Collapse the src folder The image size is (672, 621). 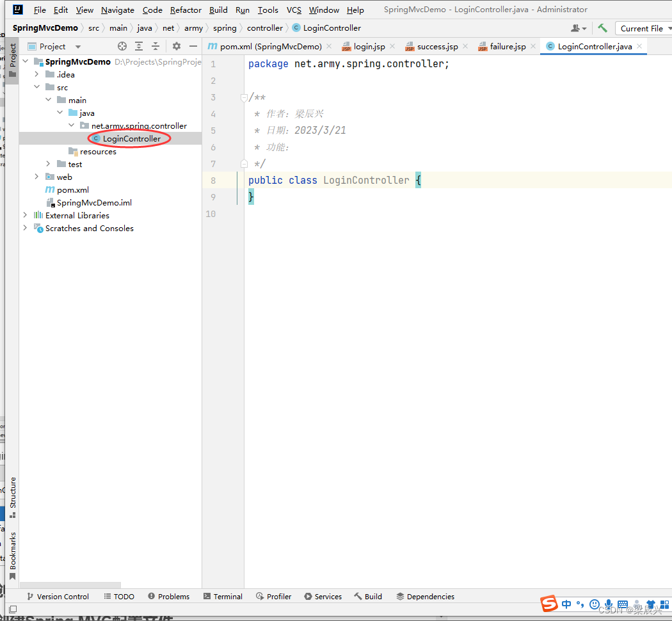tap(37, 87)
